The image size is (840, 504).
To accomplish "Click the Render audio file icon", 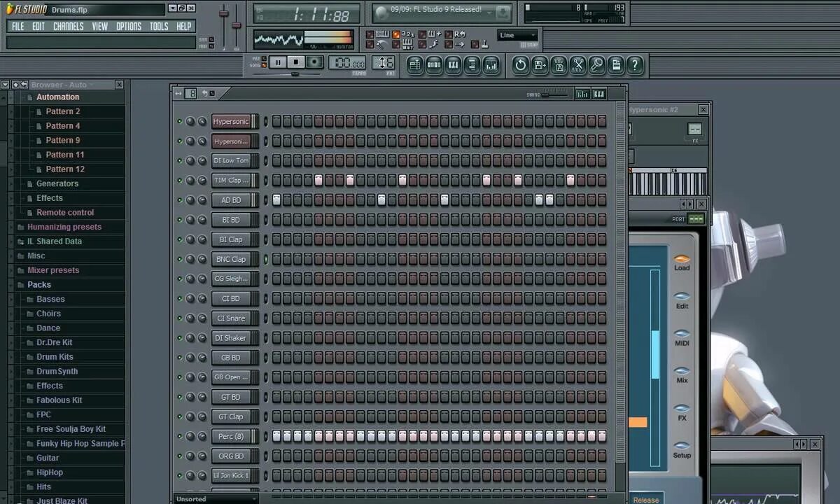I will 559,65.
